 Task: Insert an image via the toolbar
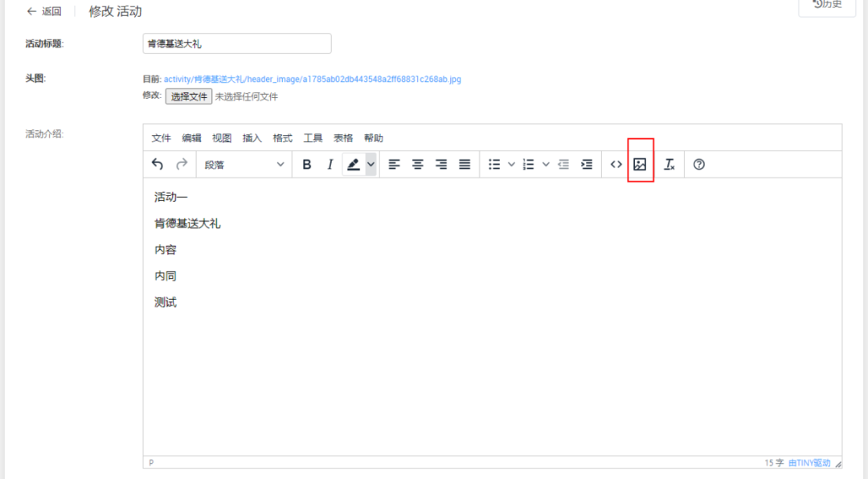pos(640,165)
